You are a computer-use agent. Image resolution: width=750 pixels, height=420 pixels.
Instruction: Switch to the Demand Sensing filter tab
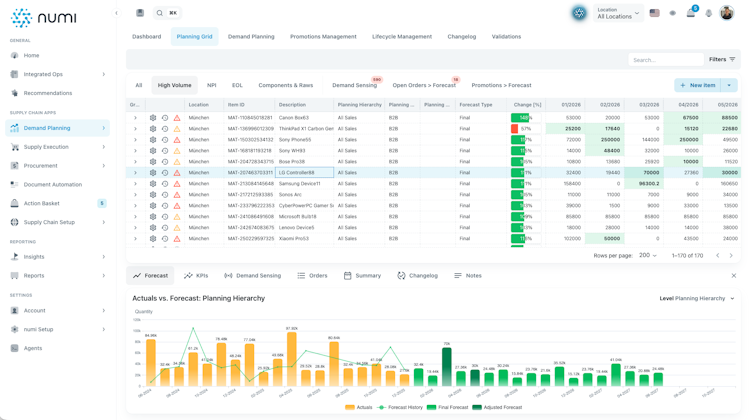pyautogui.click(x=354, y=85)
